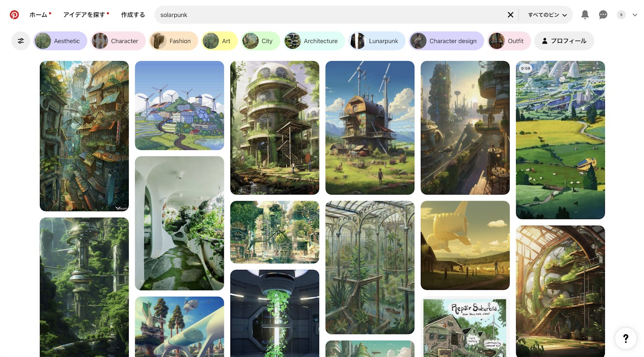
Task: Open the video pin marked 0:59
Action: coord(560,140)
